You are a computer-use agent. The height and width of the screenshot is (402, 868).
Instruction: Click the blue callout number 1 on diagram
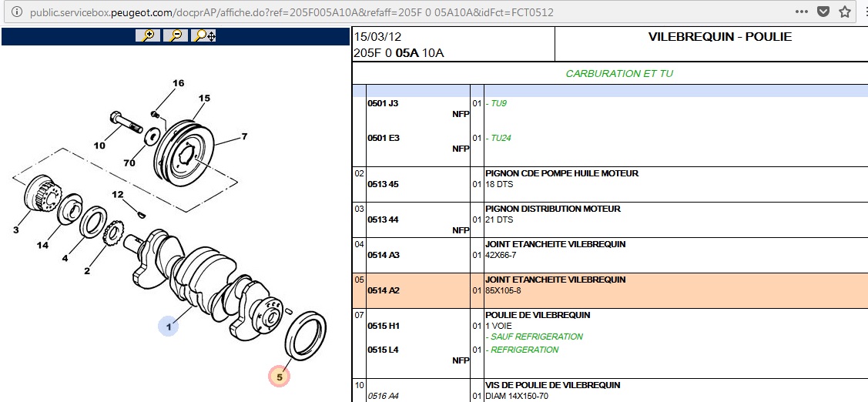pos(169,327)
